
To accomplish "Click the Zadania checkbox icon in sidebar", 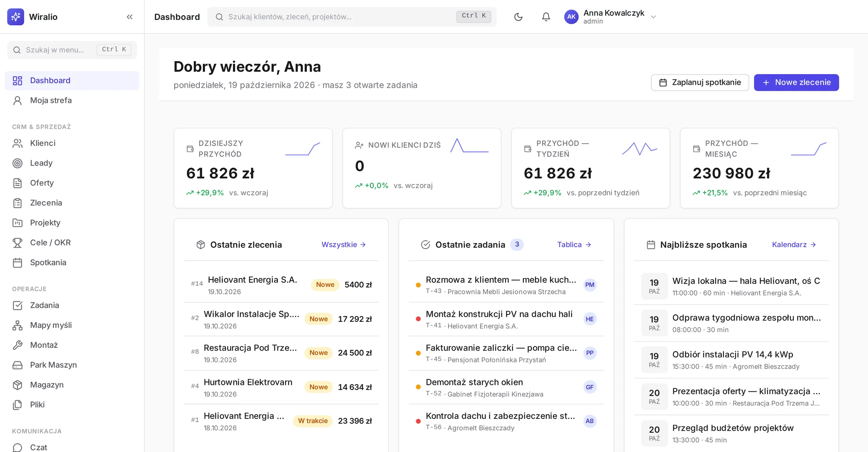I will click(x=17, y=305).
